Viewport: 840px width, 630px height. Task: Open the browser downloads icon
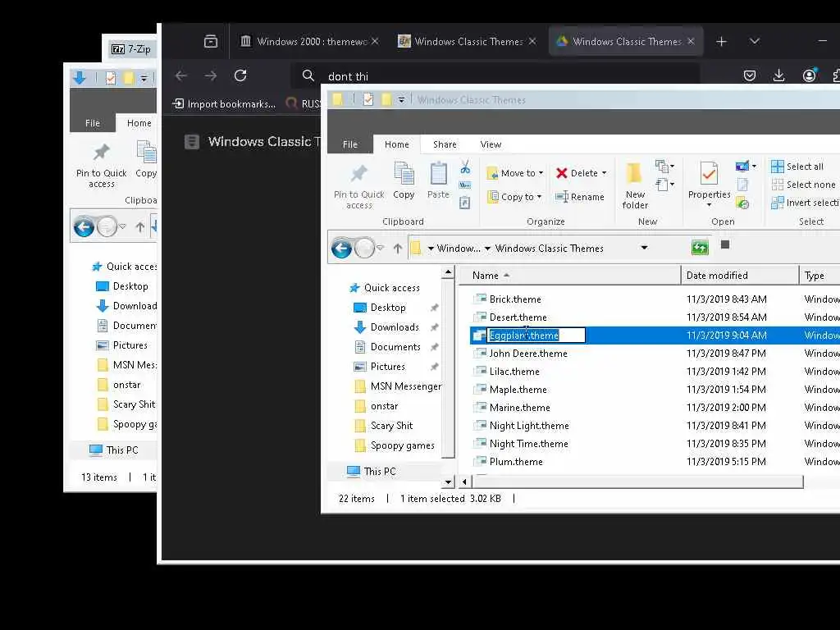[x=779, y=75]
